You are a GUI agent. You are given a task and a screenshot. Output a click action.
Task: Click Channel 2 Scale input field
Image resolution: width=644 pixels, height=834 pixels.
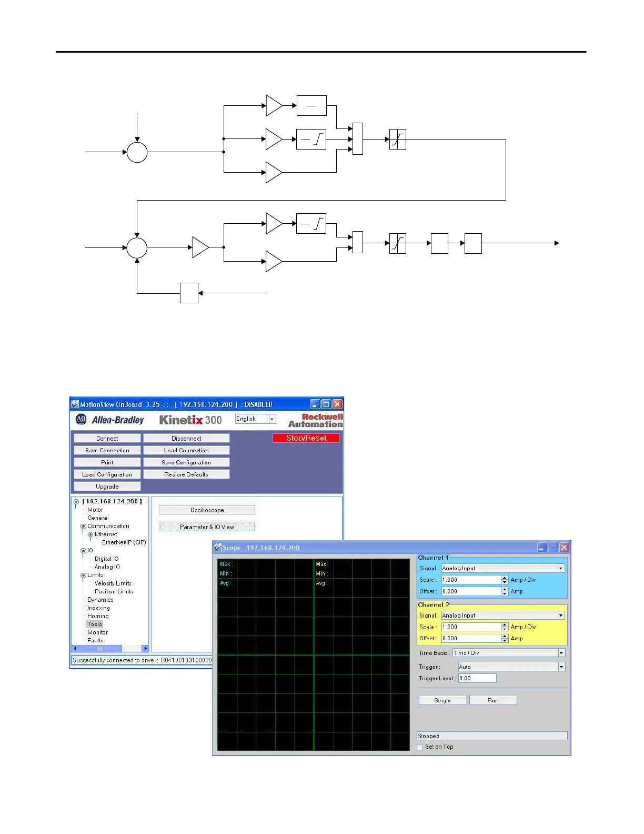(x=471, y=627)
